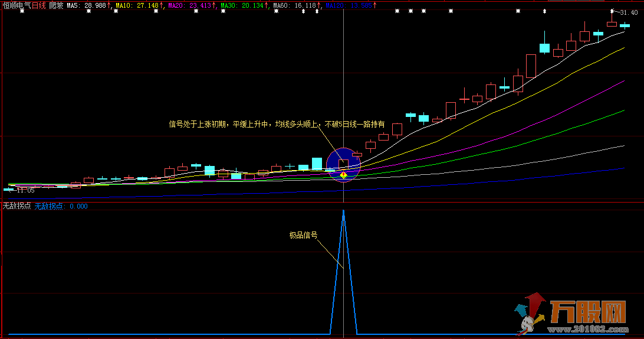Image resolution: width=644 pixels, height=339 pixels.
Task: Select the MA30: 20.134 value
Action: pos(242,6)
